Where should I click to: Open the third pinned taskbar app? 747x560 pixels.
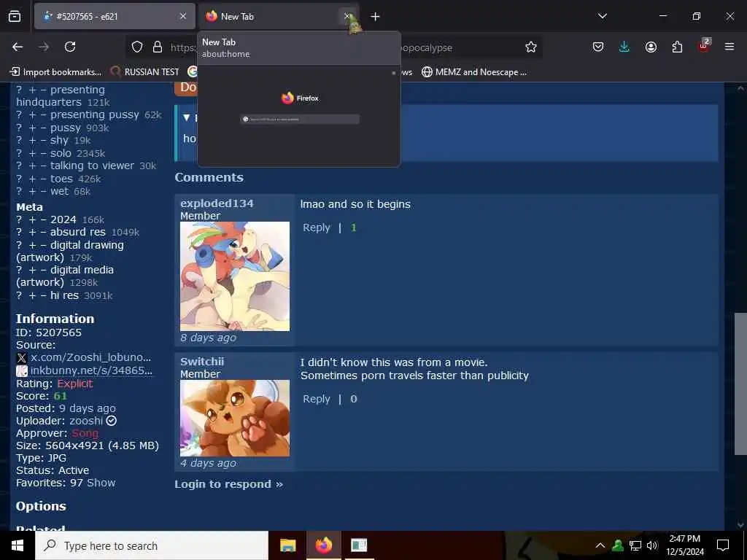(359, 545)
